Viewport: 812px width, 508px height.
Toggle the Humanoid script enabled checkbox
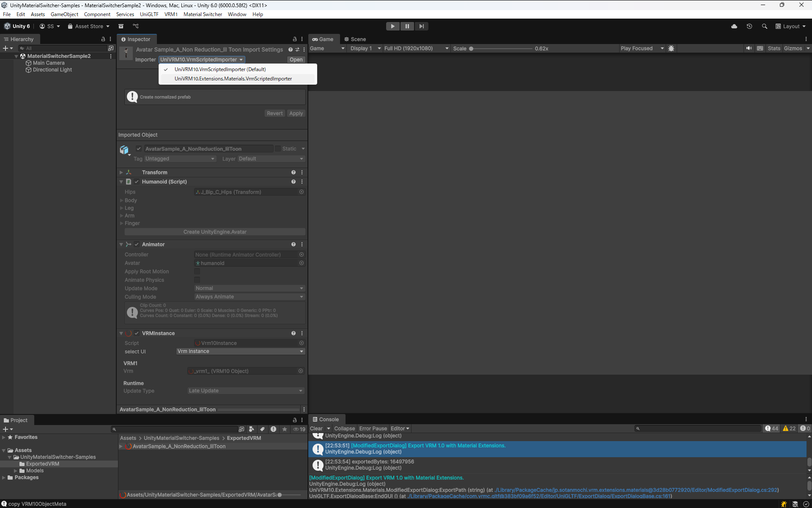tap(137, 182)
